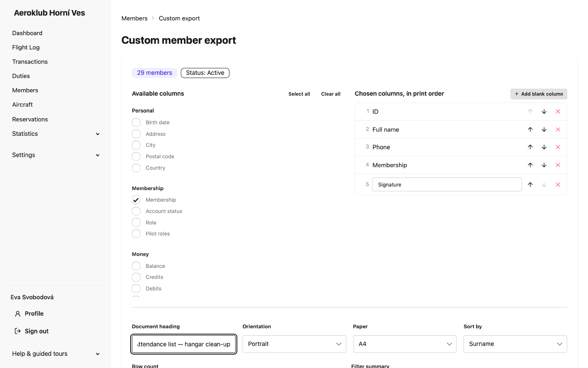Expand the Settings sidebar section

56,155
